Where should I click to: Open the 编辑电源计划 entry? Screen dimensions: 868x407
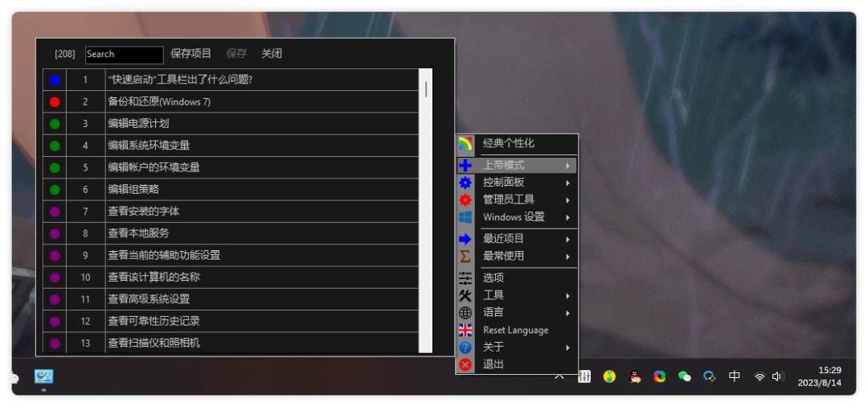[x=262, y=124]
